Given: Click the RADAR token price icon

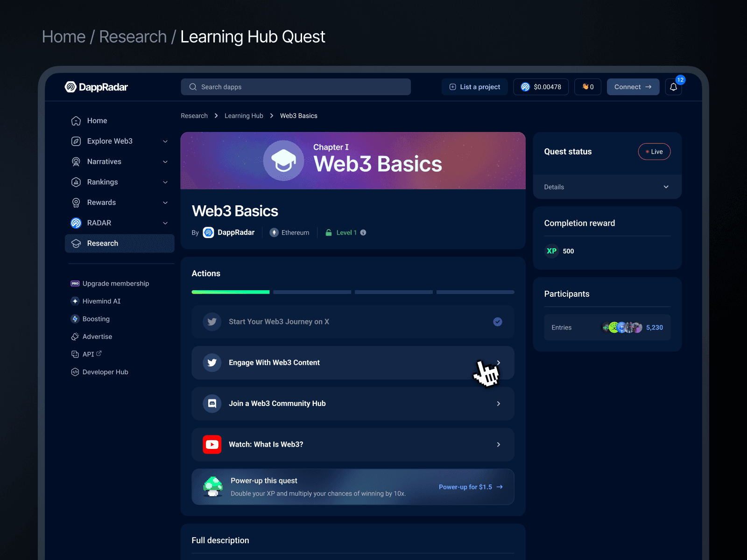Looking at the screenshot, I should pyautogui.click(x=525, y=87).
